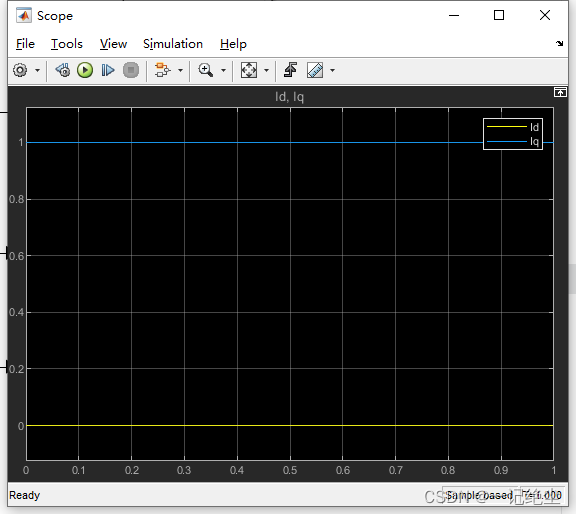Open the Simulation menu
The image size is (576, 514).
click(173, 44)
